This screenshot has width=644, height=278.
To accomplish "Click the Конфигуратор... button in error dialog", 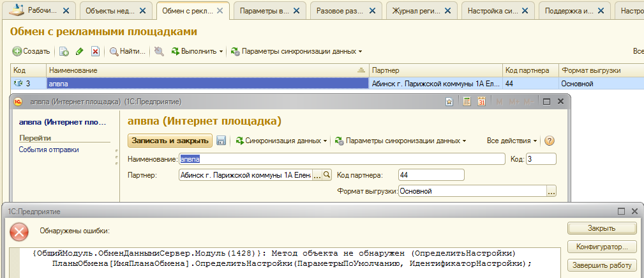I will (x=601, y=247).
